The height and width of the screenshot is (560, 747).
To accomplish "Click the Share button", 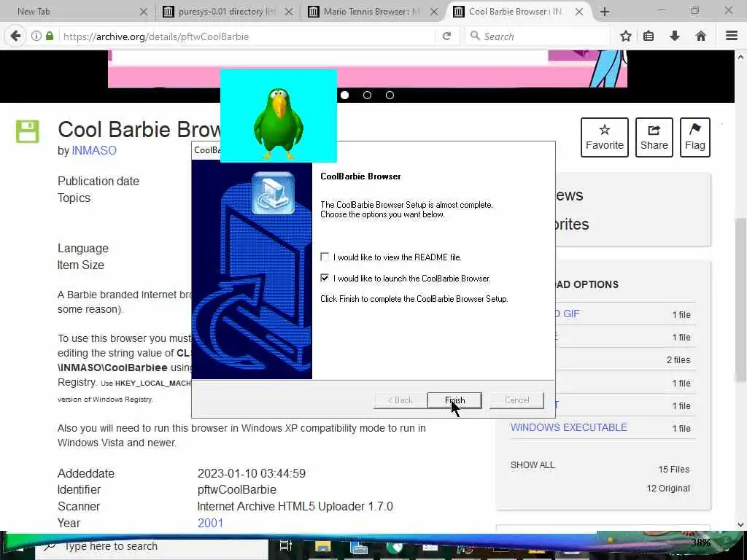I will (x=654, y=137).
